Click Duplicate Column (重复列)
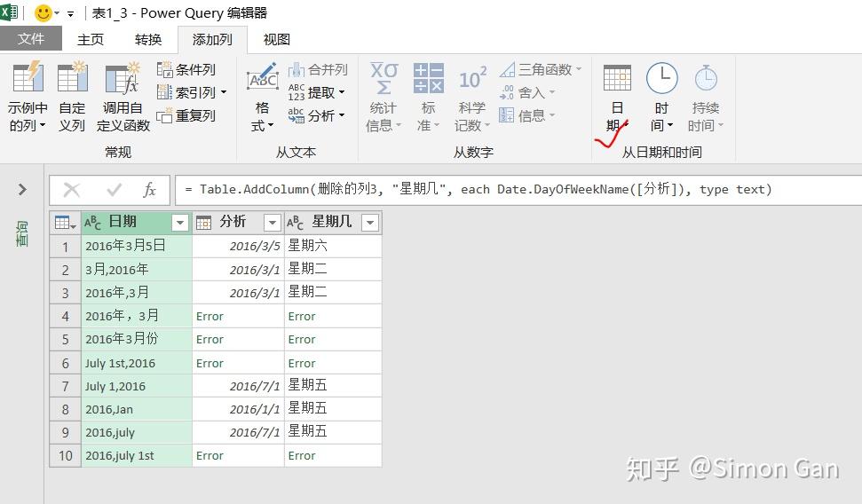Viewport: 862px width, 504px height. tap(186, 115)
